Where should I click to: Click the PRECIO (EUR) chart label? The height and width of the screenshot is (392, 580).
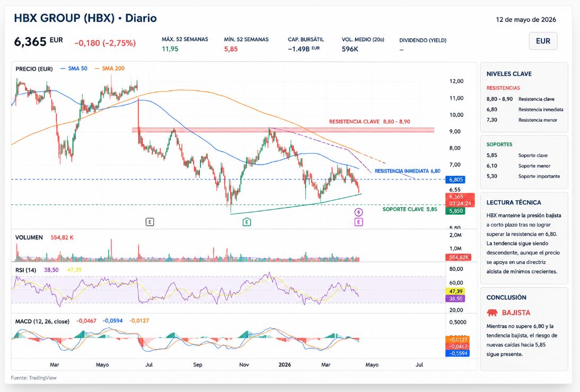point(34,69)
